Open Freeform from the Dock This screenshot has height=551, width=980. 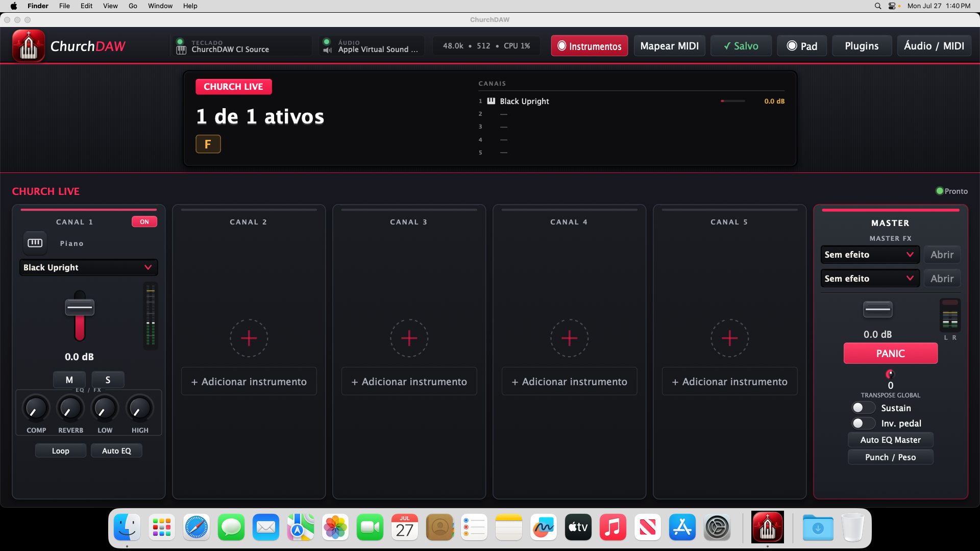[x=544, y=528]
